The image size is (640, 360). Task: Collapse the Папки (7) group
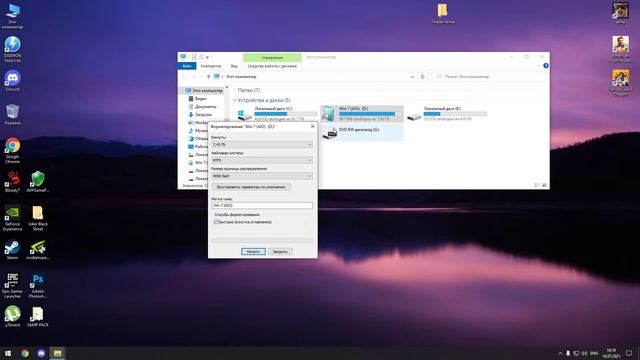[x=235, y=90]
